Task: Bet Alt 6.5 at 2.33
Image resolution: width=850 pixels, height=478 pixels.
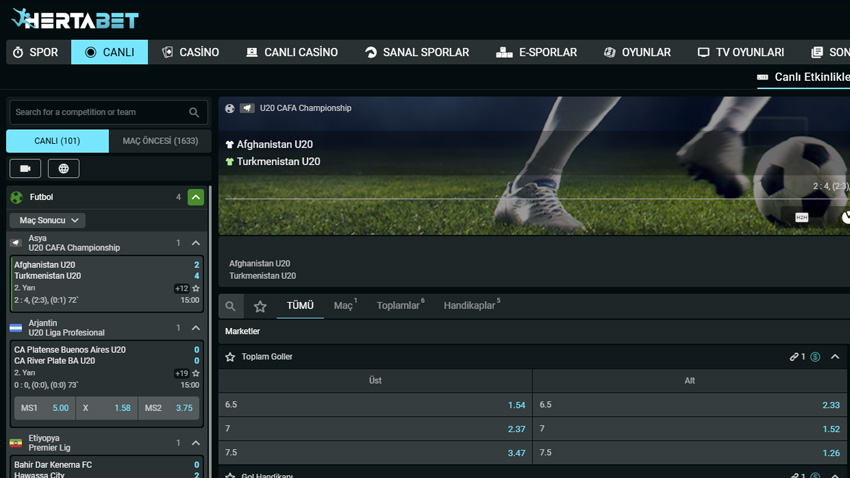Action: point(690,405)
